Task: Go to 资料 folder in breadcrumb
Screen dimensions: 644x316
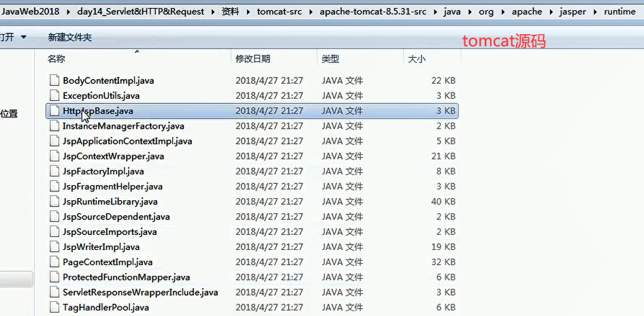Action: [230, 12]
